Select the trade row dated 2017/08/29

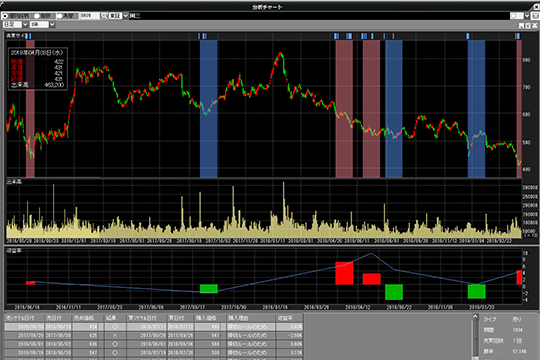click(x=154, y=335)
